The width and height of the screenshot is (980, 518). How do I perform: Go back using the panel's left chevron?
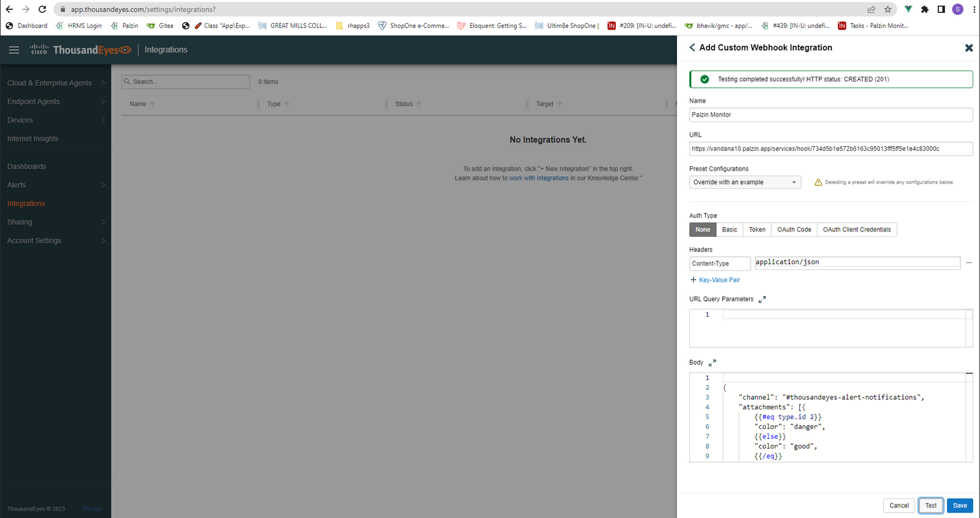[x=692, y=47]
